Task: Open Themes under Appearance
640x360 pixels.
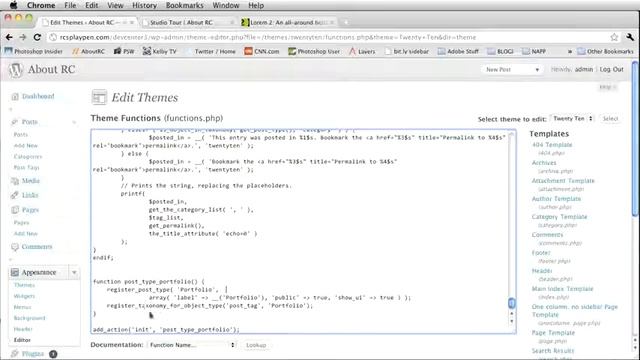Action: (x=24, y=285)
